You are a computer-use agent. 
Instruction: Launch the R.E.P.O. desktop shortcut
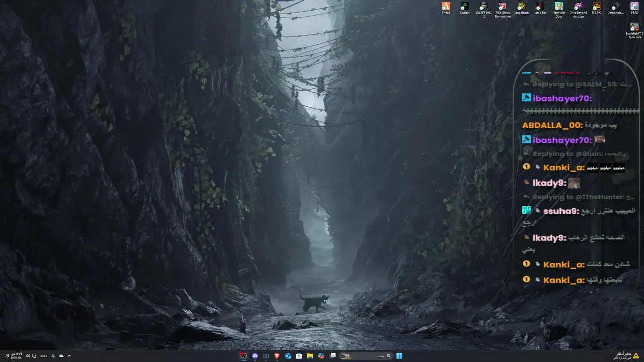[597, 8]
